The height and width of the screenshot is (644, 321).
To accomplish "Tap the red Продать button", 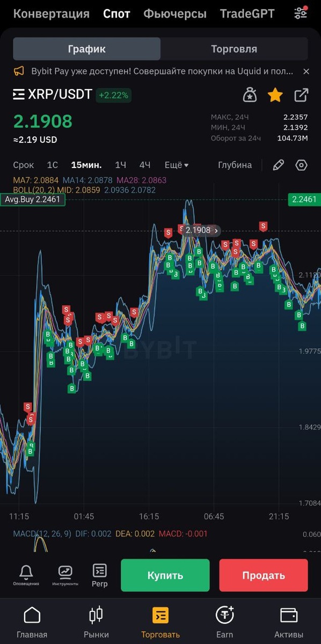I will coord(264,575).
